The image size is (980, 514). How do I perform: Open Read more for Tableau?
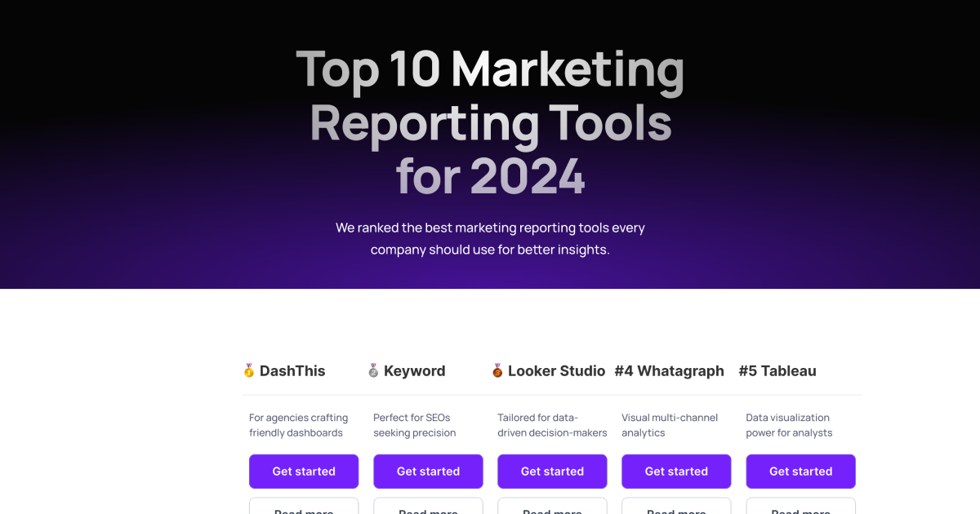tap(800, 509)
